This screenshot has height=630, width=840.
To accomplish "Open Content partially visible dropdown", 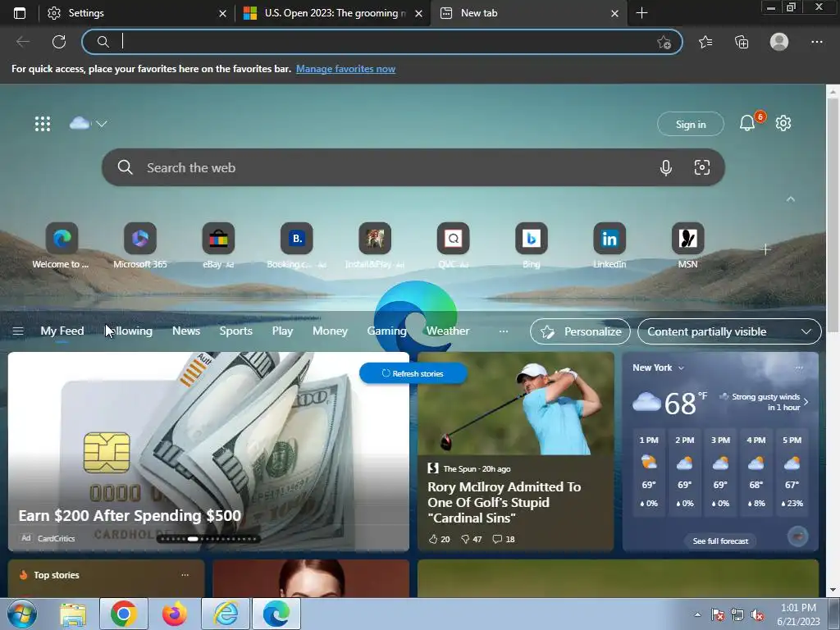I will click(x=729, y=331).
